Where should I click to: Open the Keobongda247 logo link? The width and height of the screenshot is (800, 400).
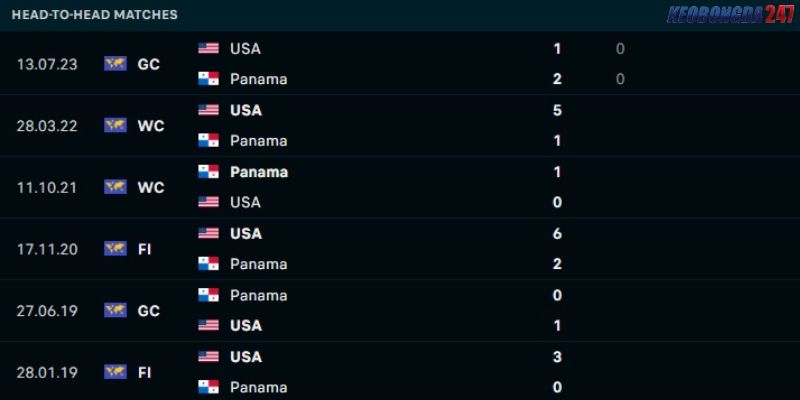[x=731, y=14]
